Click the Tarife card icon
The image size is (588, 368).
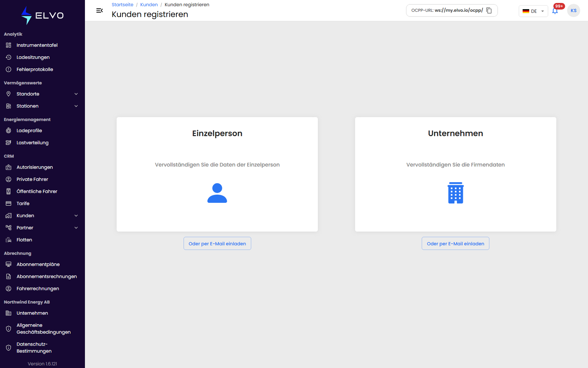tap(8, 204)
